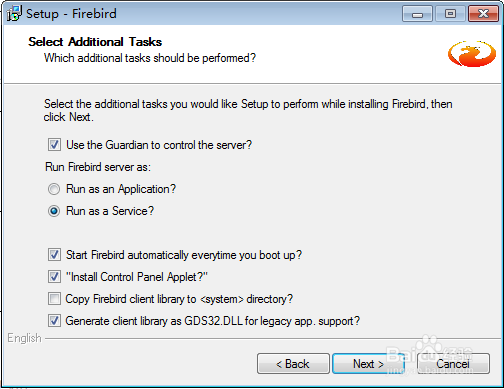Enable Copy Firebird client library to system
Screen dimensions: 504x389
click(x=54, y=299)
